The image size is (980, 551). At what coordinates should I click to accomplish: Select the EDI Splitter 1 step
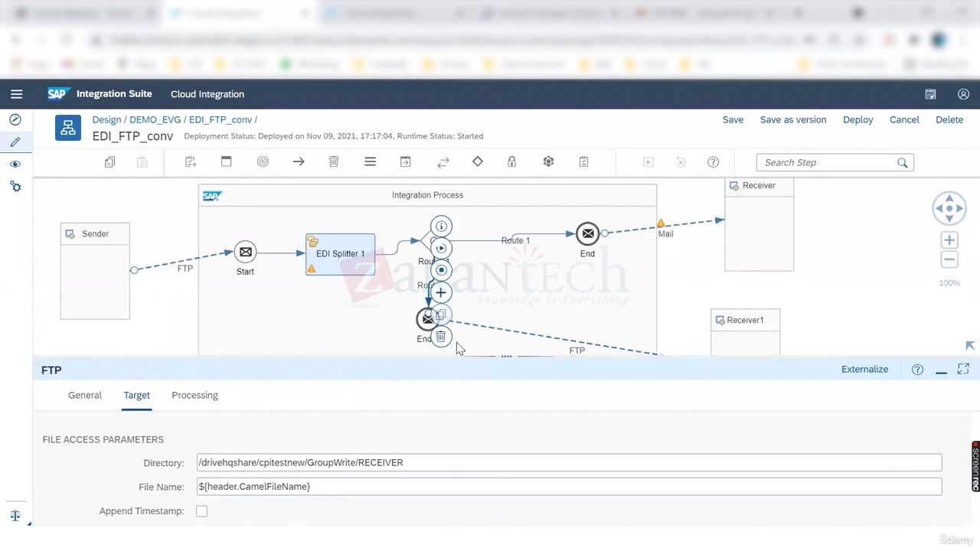click(x=340, y=254)
